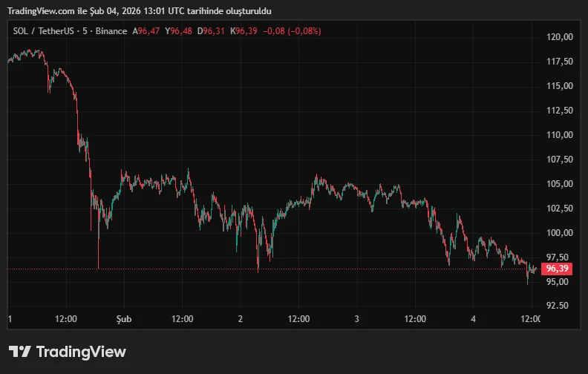The image size is (588, 374).
Task: Click the −0,08 (−0,08%) change value
Action: (293, 31)
